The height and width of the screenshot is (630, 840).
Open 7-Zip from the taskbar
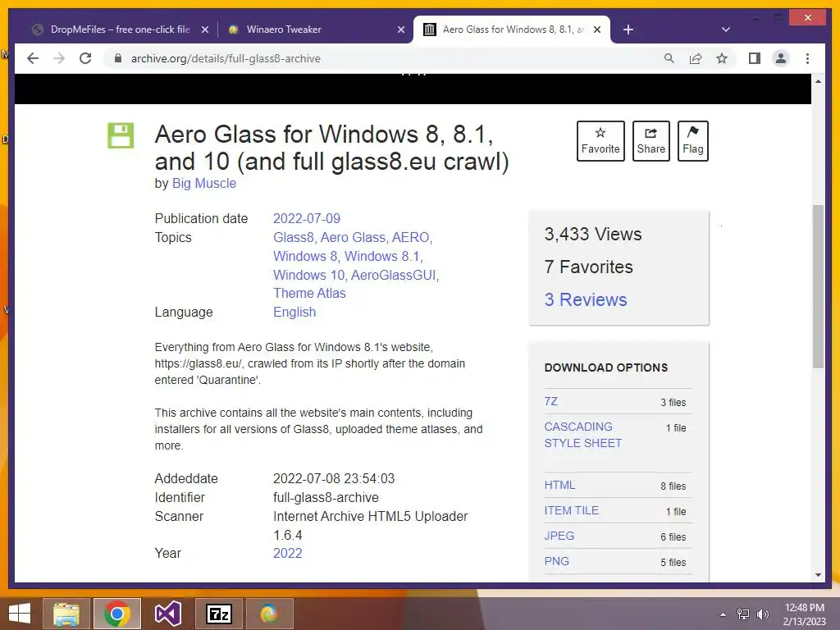tap(219, 614)
